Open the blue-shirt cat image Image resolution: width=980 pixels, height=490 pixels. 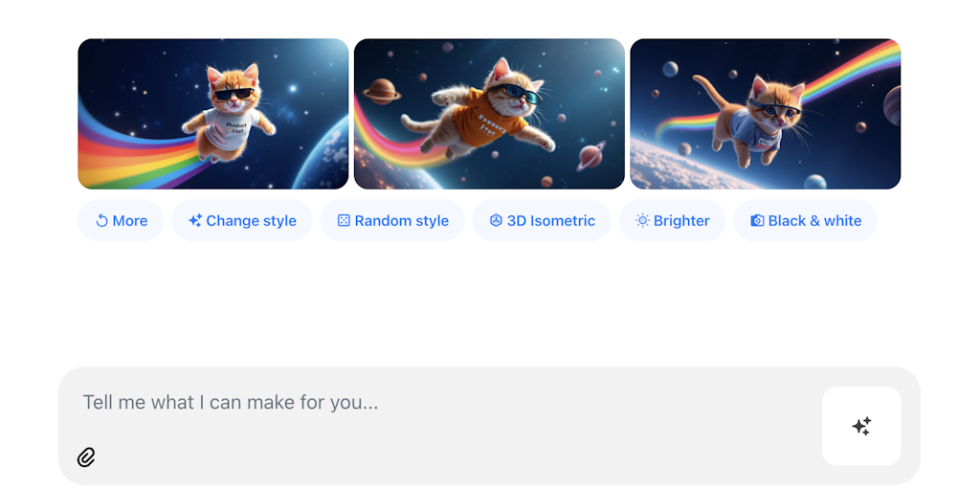pyautogui.click(x=765, y=114)
